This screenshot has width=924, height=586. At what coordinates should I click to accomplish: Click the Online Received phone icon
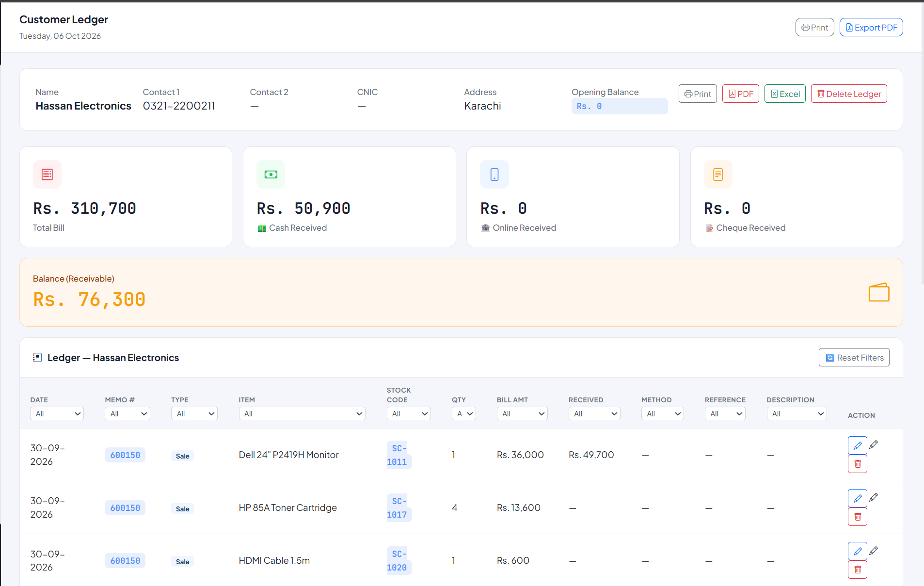494,174
